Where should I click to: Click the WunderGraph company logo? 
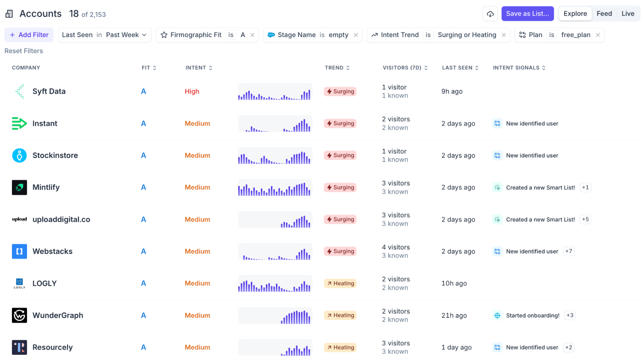(19, 315)
